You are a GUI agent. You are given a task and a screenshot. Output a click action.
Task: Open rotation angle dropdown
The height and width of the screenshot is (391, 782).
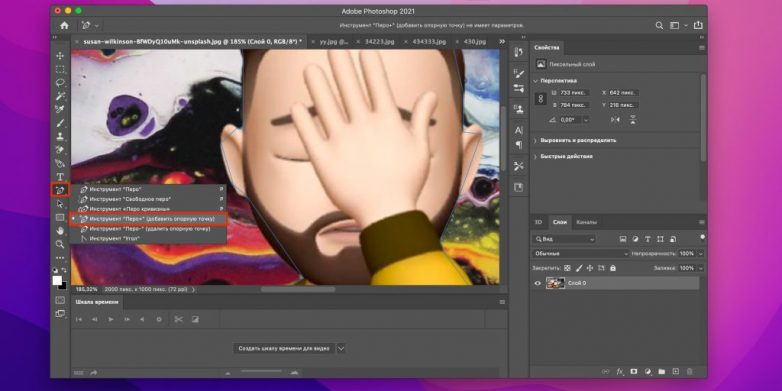coord(586,120)
